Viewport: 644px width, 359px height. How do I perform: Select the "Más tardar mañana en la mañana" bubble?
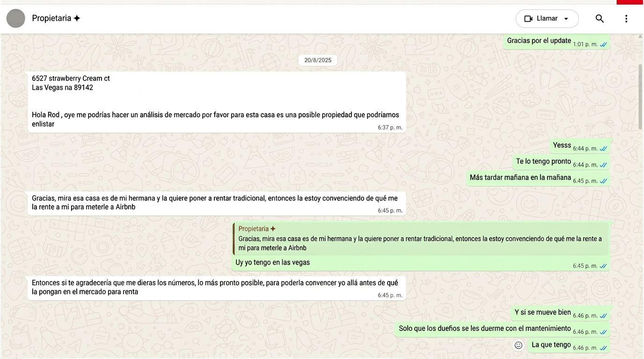(520, 178)
